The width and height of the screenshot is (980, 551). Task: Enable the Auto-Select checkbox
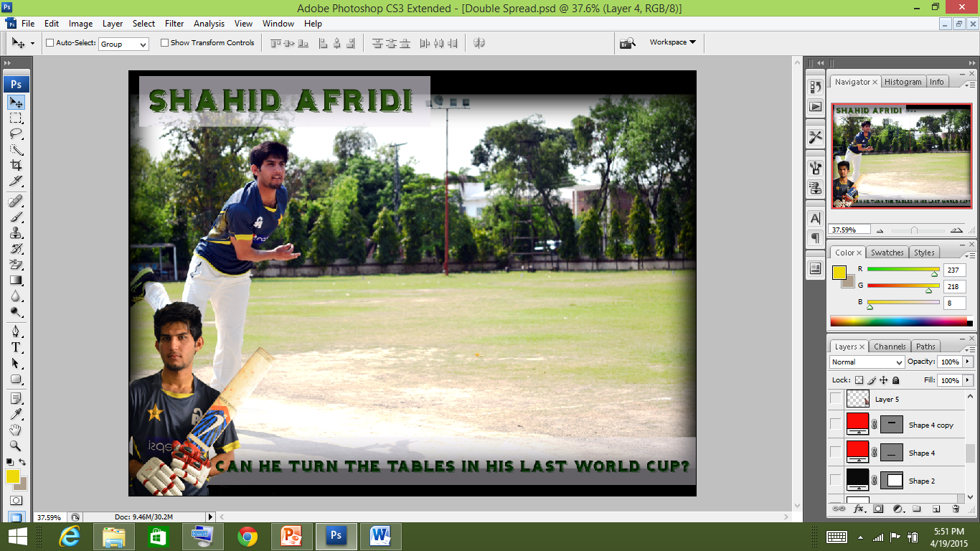[x=50, y=43]
